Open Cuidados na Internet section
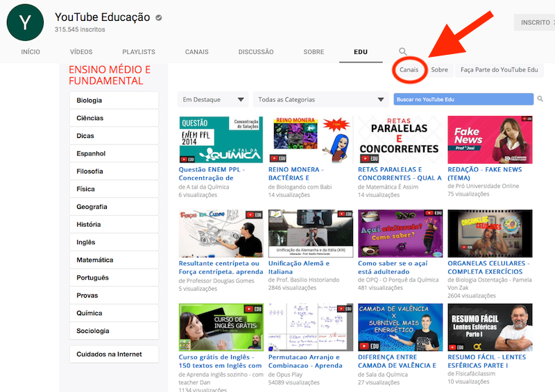The width and height of the screenshot is (555, 392). 114,355
